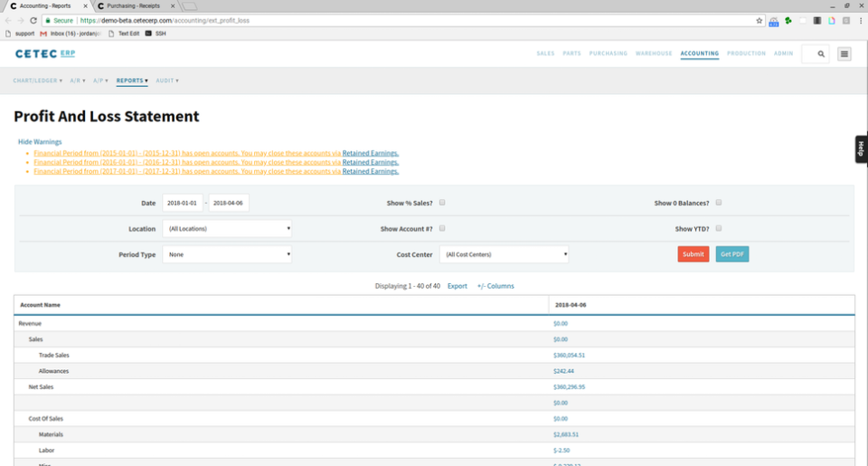Image resolution: width=868 pixels, height=466 pixels.
Task: Open the Location dropdown
Action: coord(227,229)
